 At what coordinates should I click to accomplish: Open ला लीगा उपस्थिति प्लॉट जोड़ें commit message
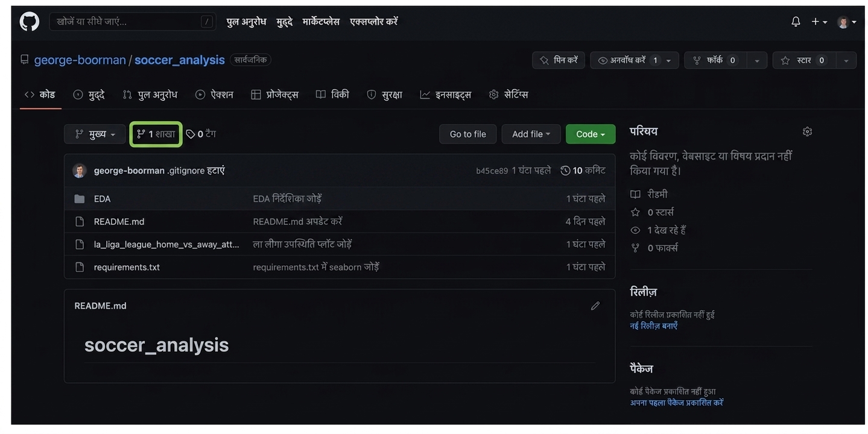[x=302, y=244]
